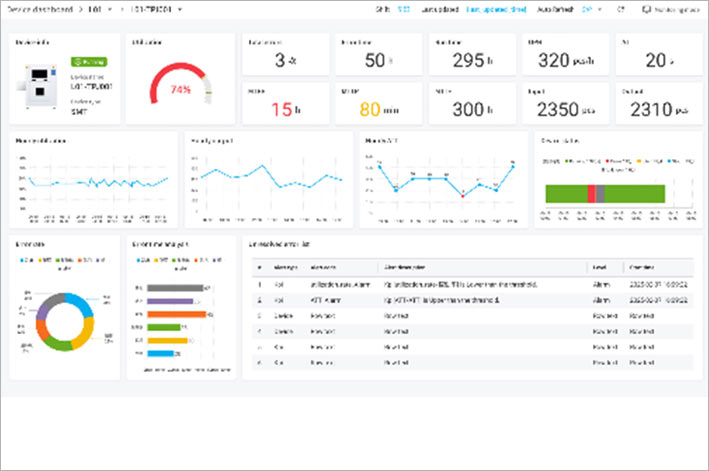The width and height of the screenshot is (709, 471).
Task: Click the green Running status badge
Action: point(82,61)
